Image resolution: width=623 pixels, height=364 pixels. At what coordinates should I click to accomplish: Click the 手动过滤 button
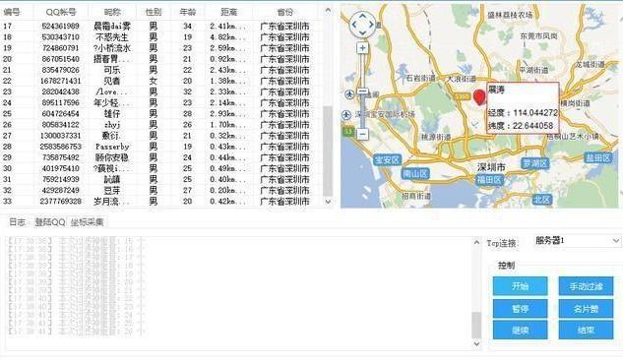[x=586, y=286]
